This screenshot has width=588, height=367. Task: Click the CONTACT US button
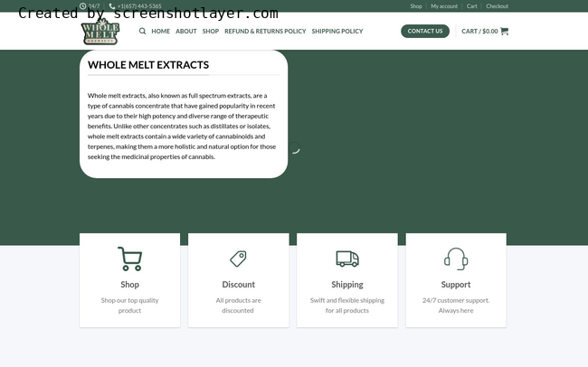(425, 31)
